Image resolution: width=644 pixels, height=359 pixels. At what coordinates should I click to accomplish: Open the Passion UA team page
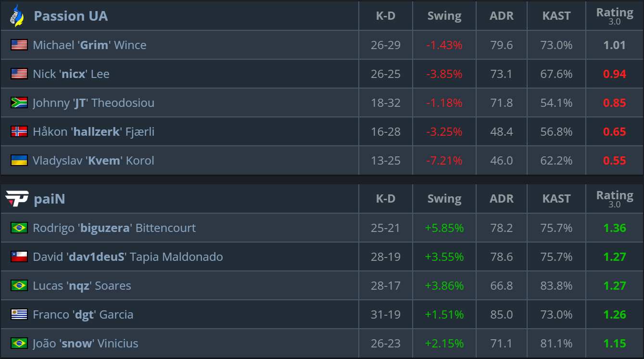71,16
